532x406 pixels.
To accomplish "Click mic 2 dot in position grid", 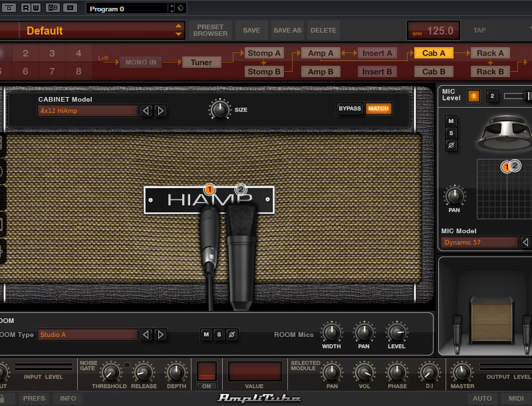I will click(515, 165).
